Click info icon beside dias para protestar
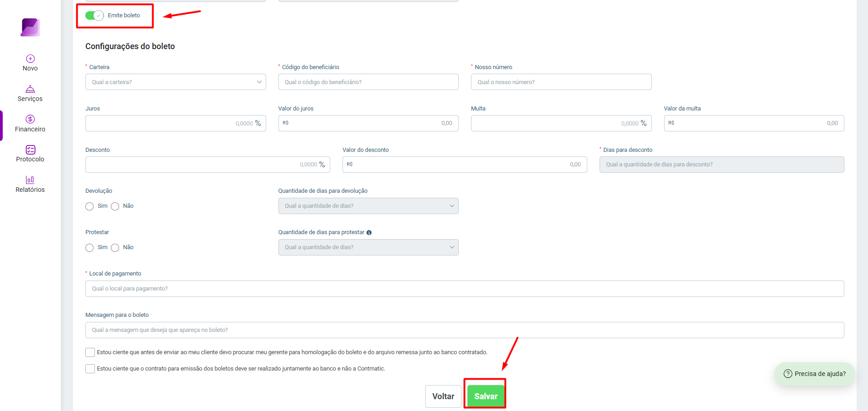Image resolution: width=868 pixels, height=411 pixels. pos(369,233)
